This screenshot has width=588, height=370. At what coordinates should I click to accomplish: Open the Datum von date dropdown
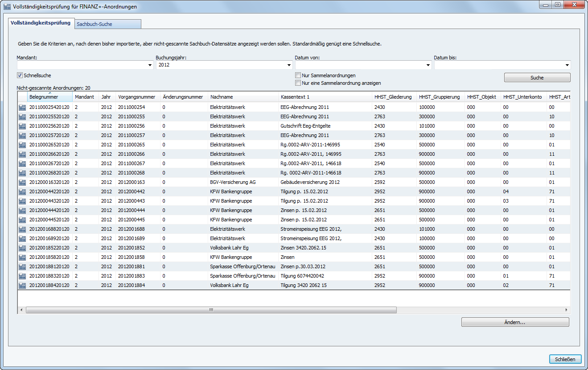[428, 65]
